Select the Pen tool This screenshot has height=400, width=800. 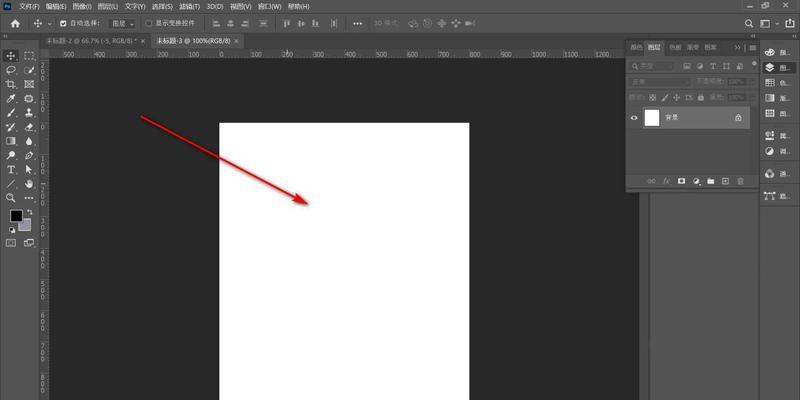[x=29, y=156]
